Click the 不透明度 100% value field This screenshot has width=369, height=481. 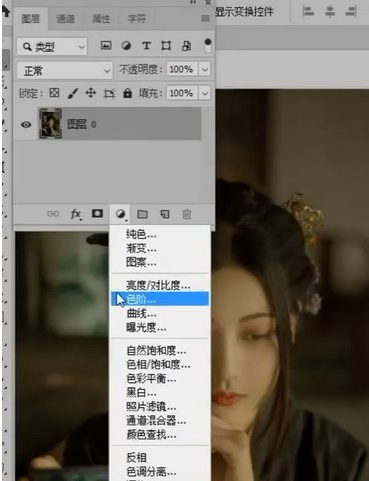tap(182, 70)
